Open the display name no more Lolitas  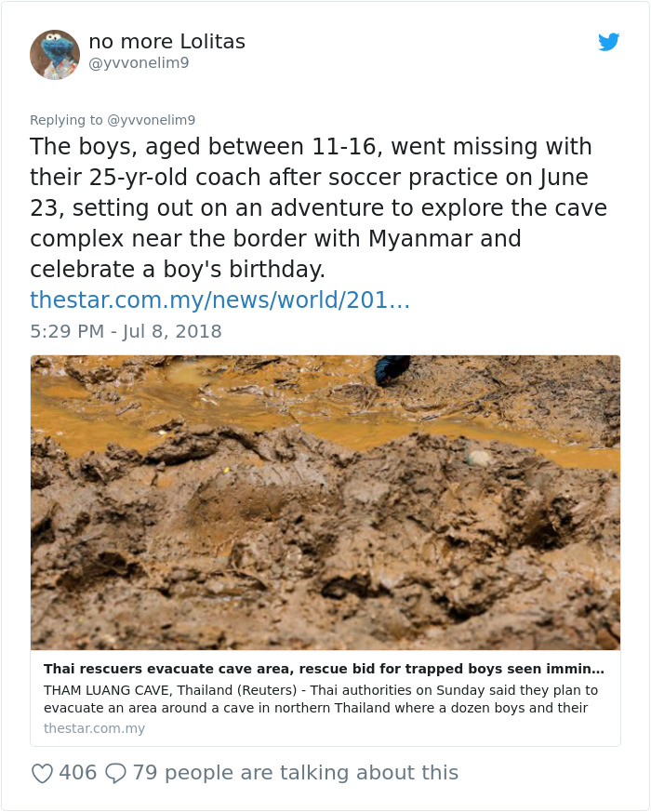click(166, 41)
